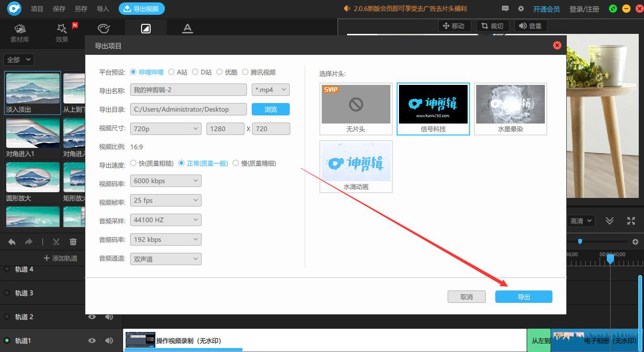Viewport: 644px width, 352px height.
Task: Click the 浏览 browse button
Action: tap(271, 109)
